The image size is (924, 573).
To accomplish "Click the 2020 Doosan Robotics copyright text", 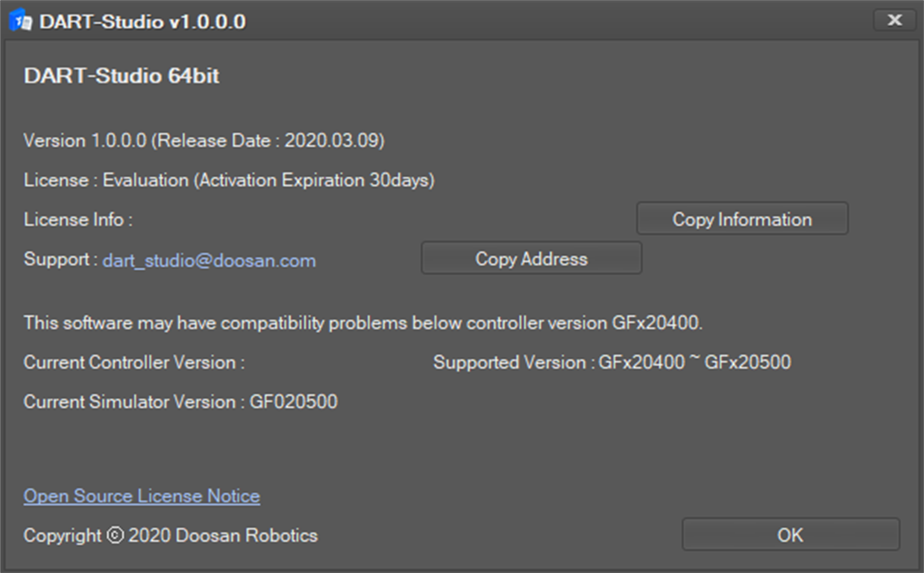I will tap(223, 536).
